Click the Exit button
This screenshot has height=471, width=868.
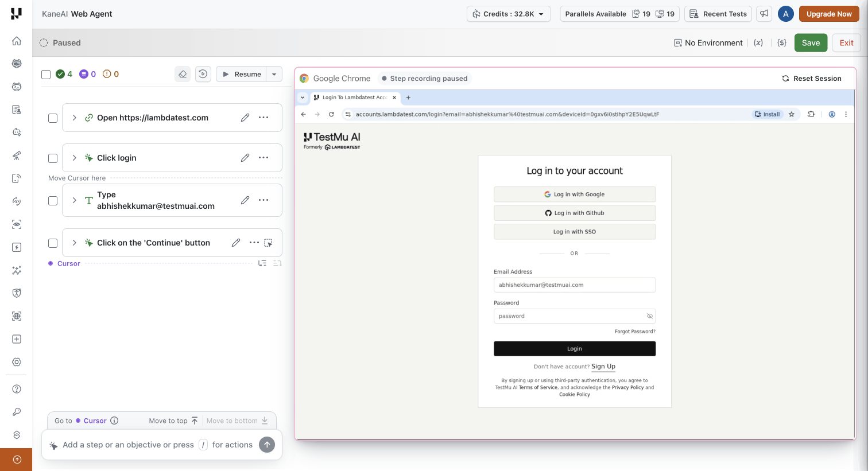[846, 42]
